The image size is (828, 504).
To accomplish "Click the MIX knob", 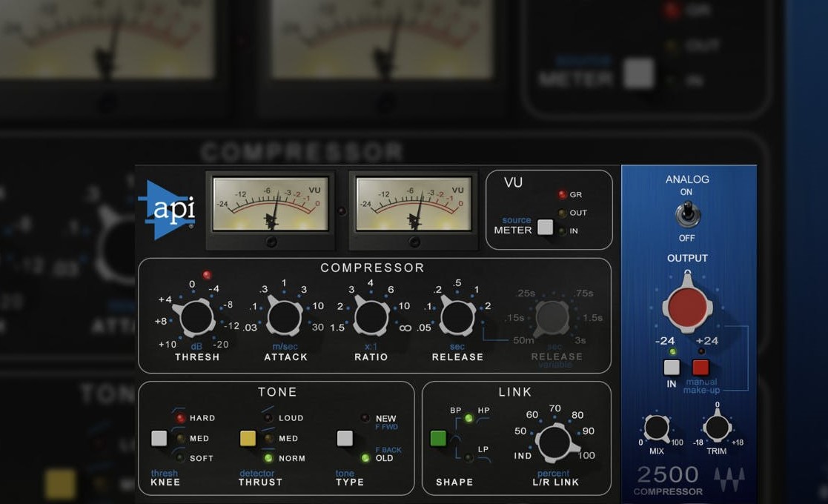I will [x=657, y=428].
